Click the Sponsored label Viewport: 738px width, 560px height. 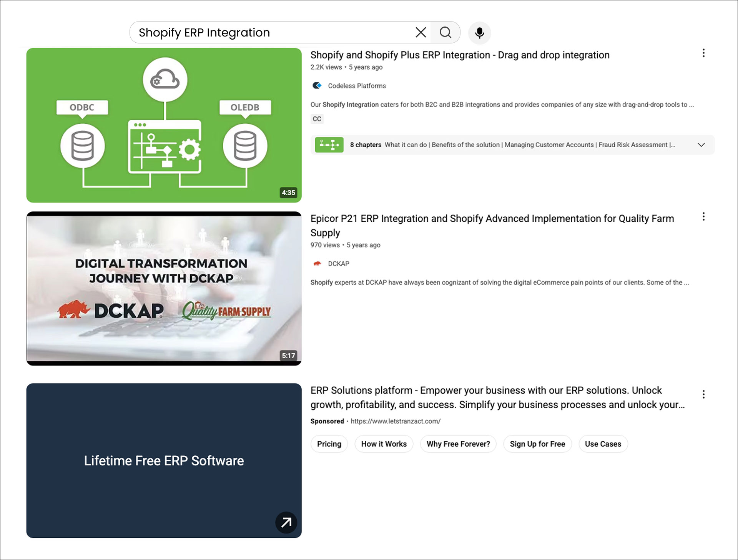[327, 421]
